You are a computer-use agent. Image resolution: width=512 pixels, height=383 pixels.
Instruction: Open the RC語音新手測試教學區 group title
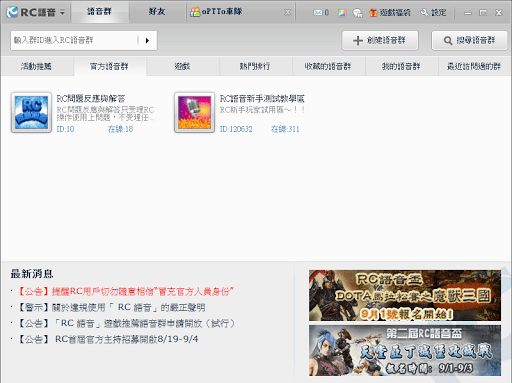click(x=262, y=99)
